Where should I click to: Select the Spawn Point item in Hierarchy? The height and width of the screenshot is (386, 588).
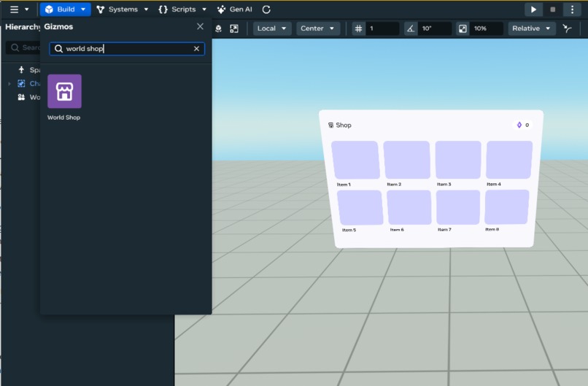point(29,70)
